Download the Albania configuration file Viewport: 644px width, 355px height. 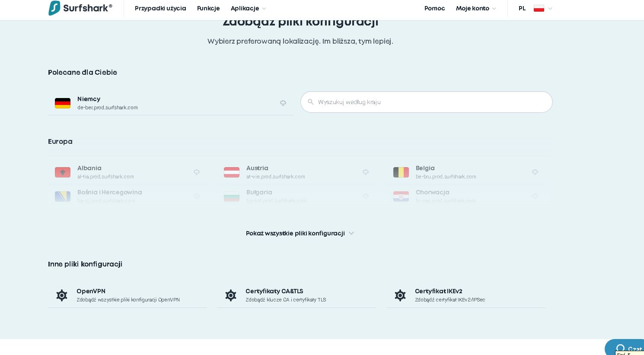pyautogui.click(x=197, y=172)
